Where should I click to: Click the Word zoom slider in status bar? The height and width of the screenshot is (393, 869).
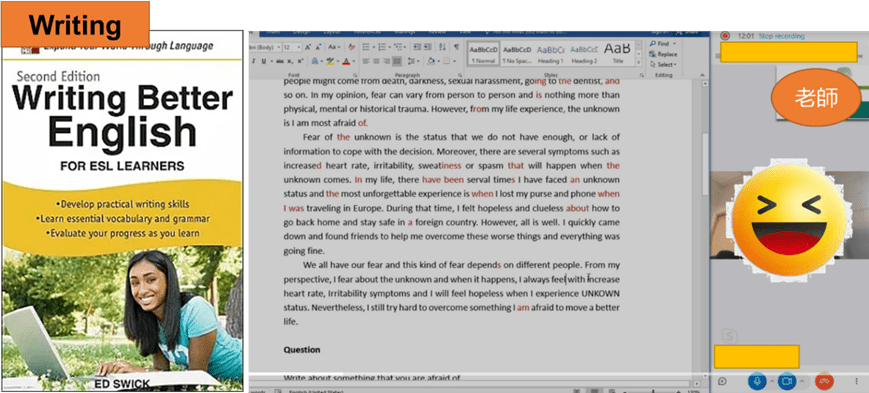click(653, 391)
